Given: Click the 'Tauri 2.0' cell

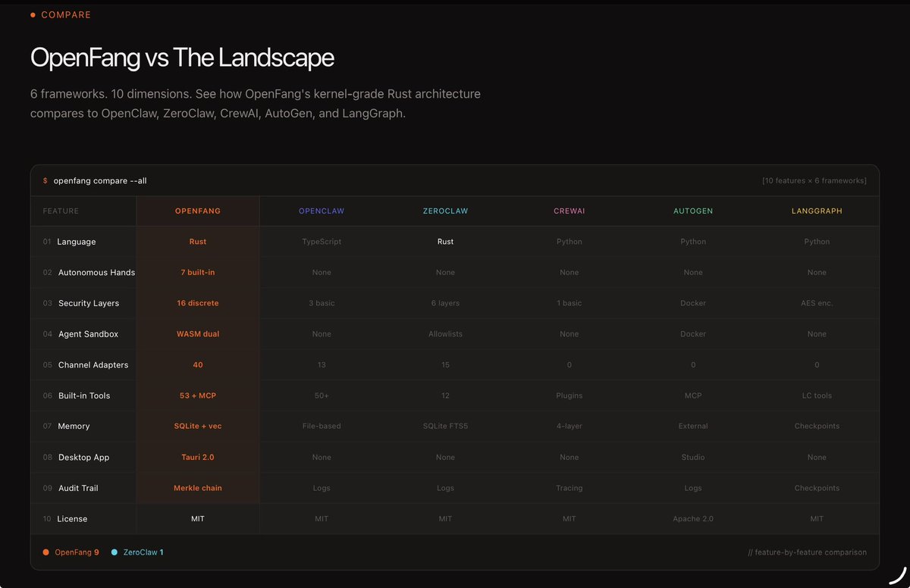Looking at the screenshot, I should (x=198, y=457).
